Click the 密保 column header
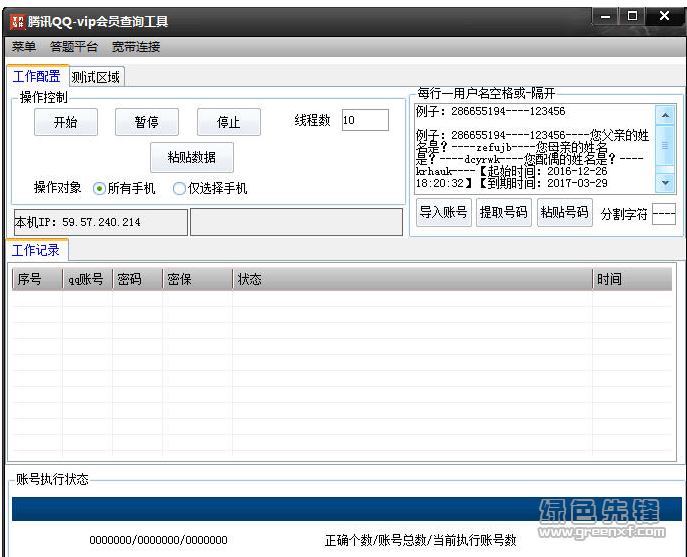 pos(198,279)
